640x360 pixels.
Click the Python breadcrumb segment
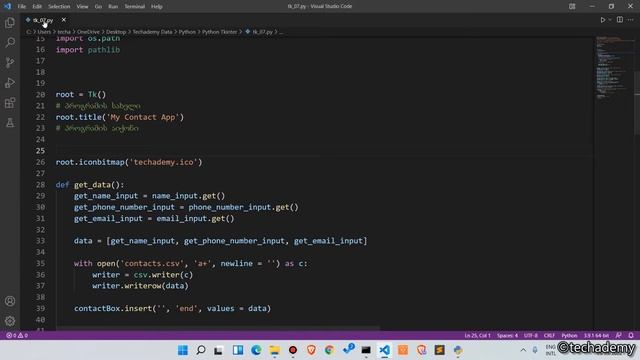pyautogui.click(x=187, y=32)
